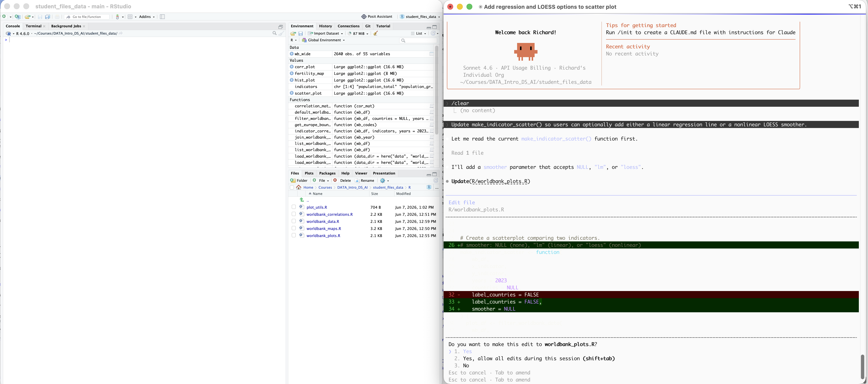Open the List view dropdown in Environment
Screen dimensions: 868x384
419,33
